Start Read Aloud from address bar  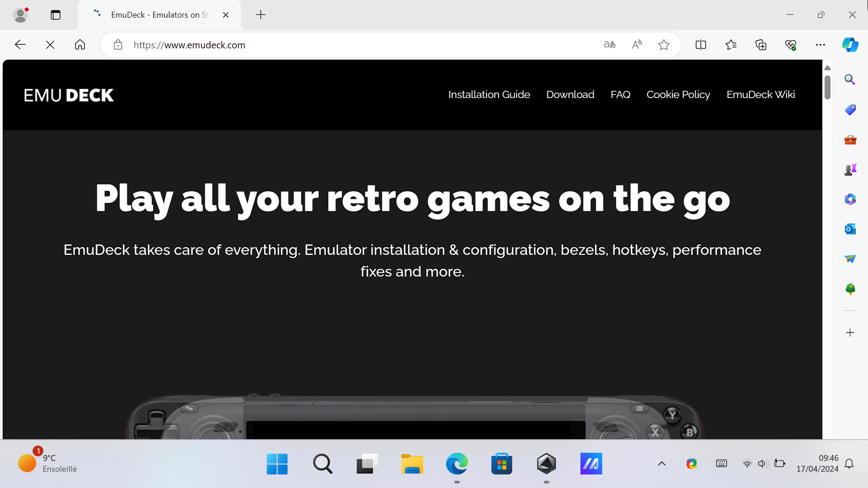[x=637, y=45]
